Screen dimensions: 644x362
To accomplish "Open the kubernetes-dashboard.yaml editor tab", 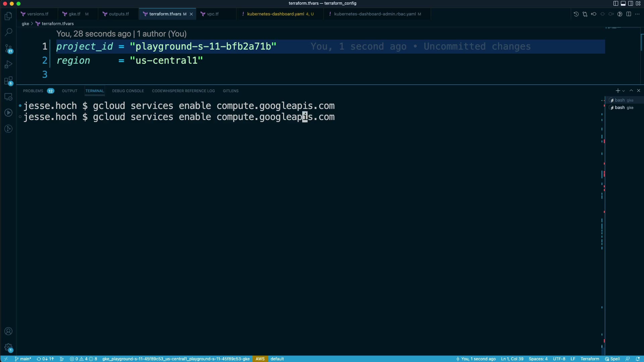I will tap(275, 14).
